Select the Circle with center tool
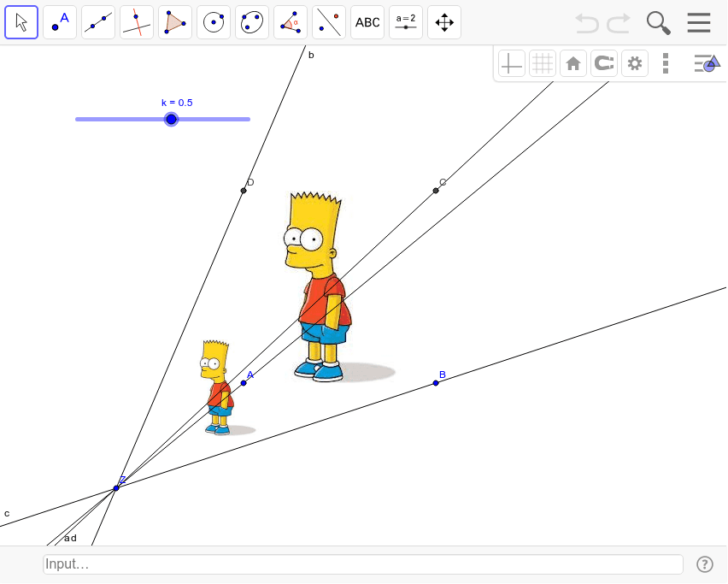This screenshot has height=584, width=728. (214, 22)
